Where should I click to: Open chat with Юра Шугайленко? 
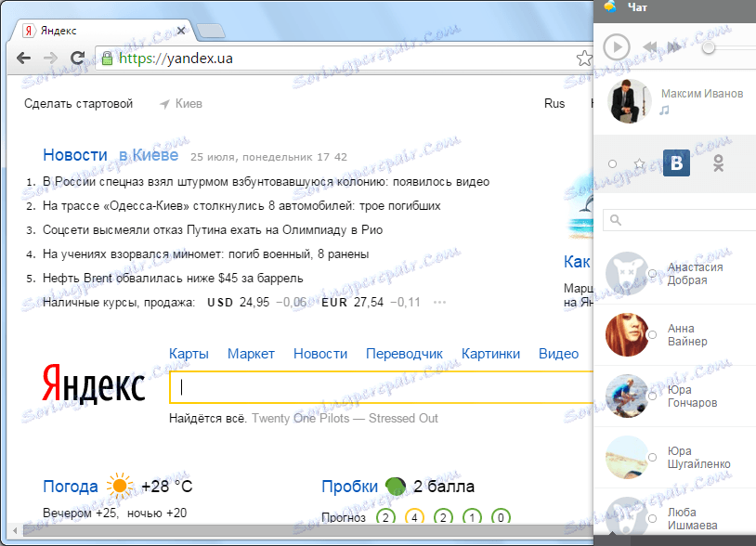pyautogui.click(x=674, y=458)
